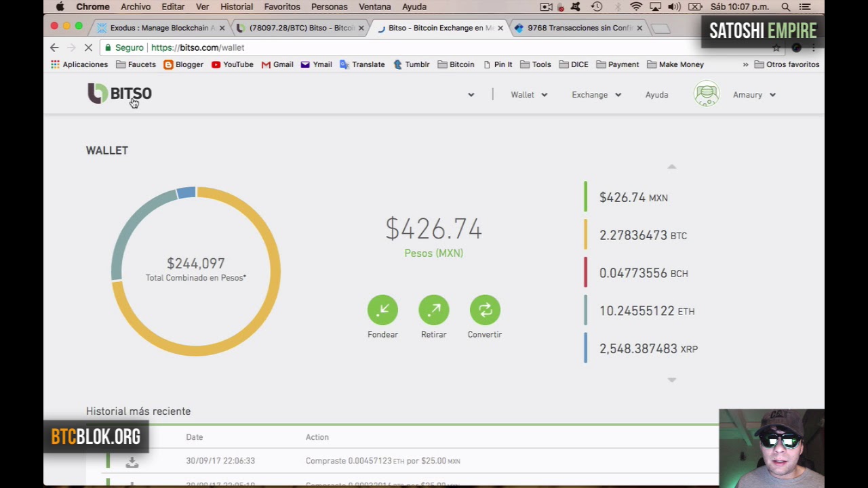This screenshot has width=868, height=488.
Task: Open the Apple menu
Action: click(60, 7)
